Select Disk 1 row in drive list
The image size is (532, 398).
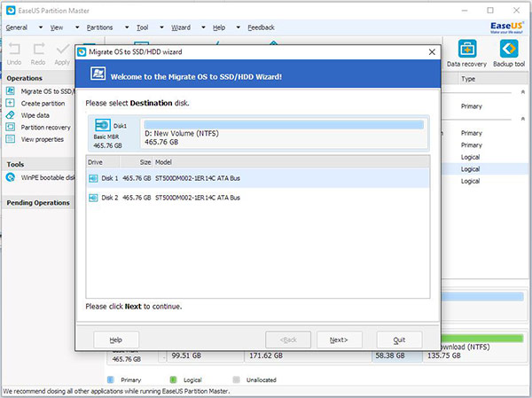coord(258,178)
